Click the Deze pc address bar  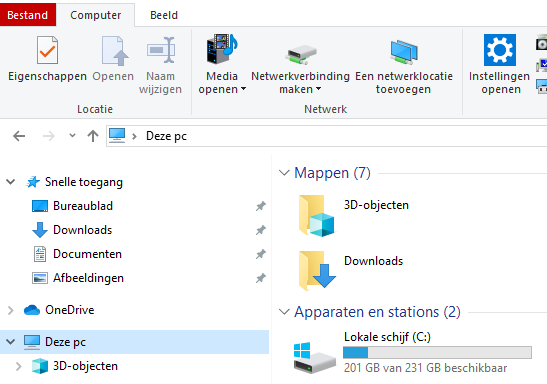click(326, 136)
